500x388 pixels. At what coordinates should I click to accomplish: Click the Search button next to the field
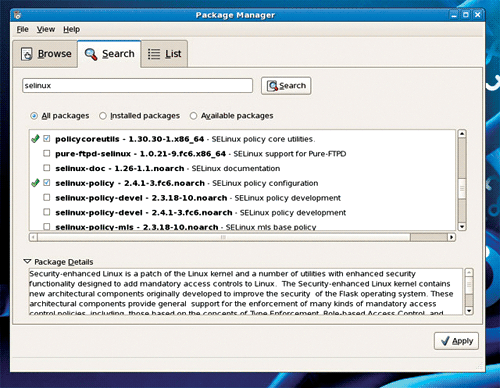[286, 86]
